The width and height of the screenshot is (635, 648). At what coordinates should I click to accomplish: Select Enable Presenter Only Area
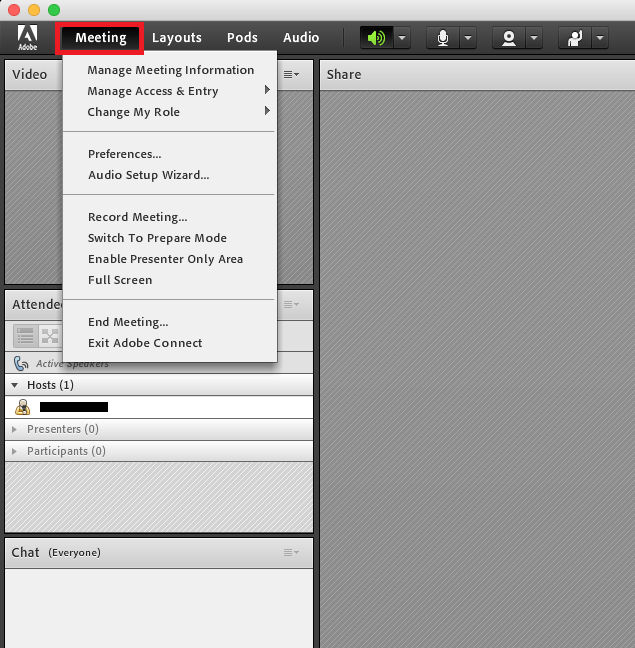pos(170,260)
